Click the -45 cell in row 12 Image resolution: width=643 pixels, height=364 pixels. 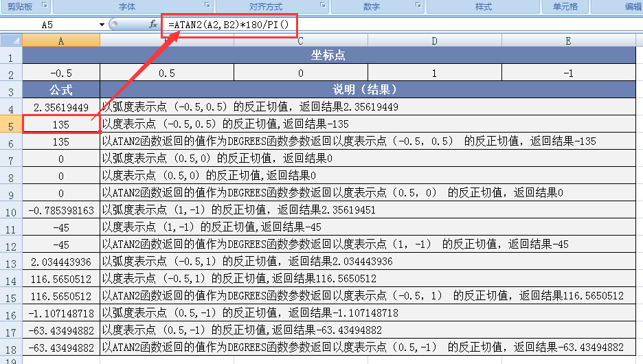61,245
